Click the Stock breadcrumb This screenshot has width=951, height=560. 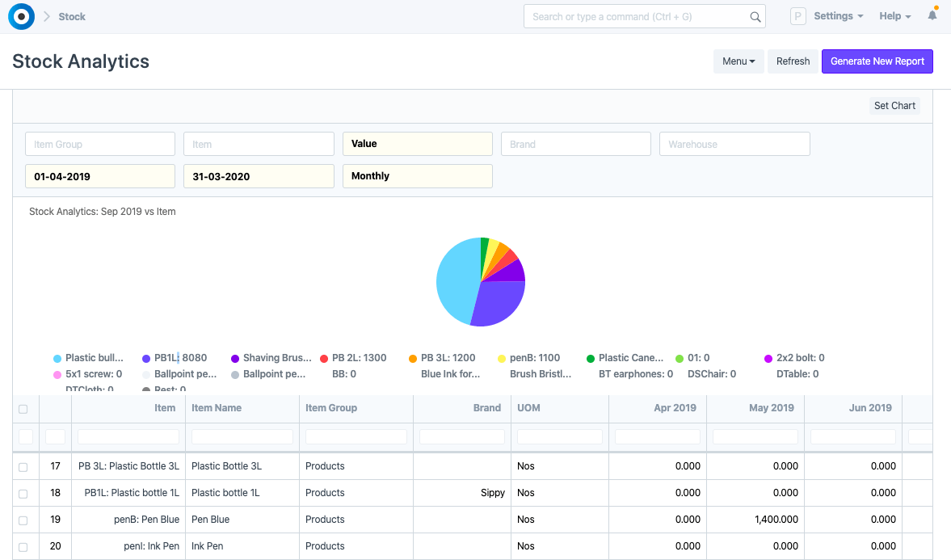[x=72, y=16]
